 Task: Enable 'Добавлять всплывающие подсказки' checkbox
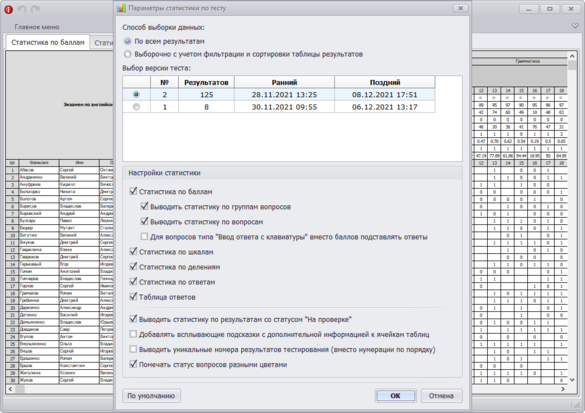tap(133, 334)
